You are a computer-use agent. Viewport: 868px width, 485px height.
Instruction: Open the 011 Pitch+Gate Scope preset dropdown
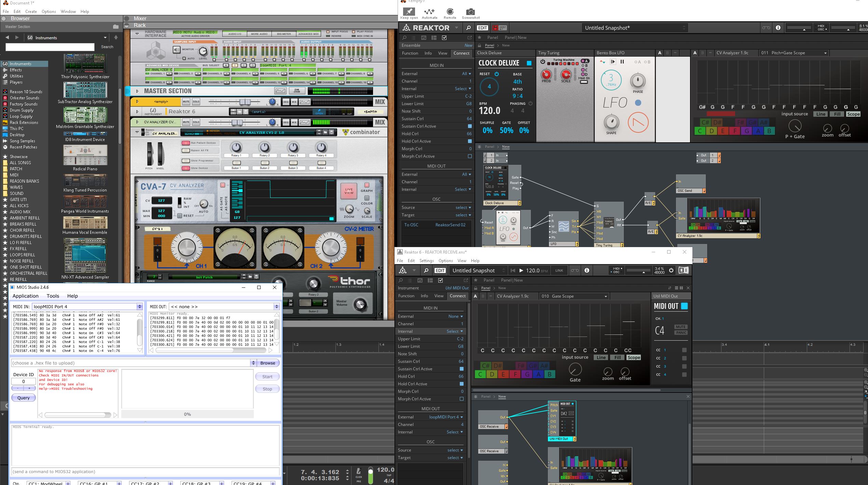click(794, 53)
